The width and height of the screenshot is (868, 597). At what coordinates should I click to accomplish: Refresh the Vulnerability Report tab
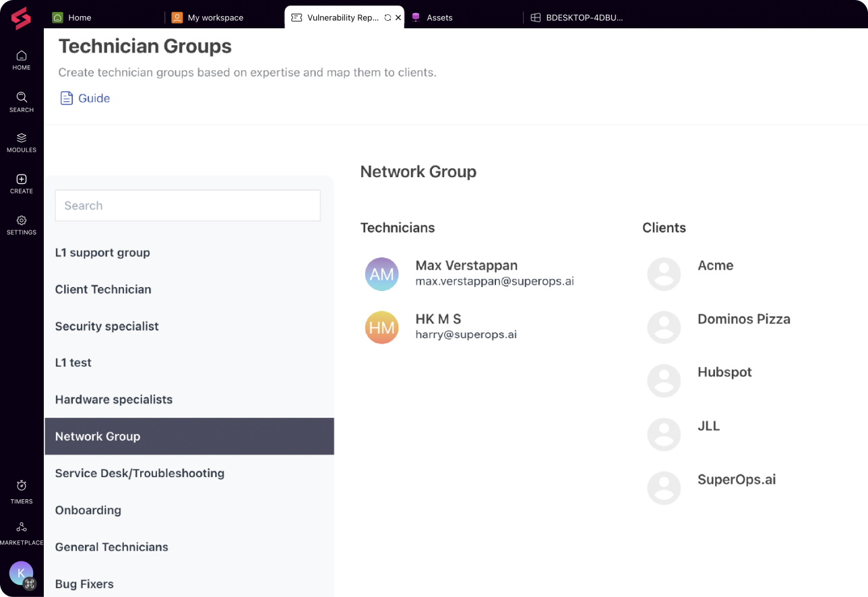(387, 18)
